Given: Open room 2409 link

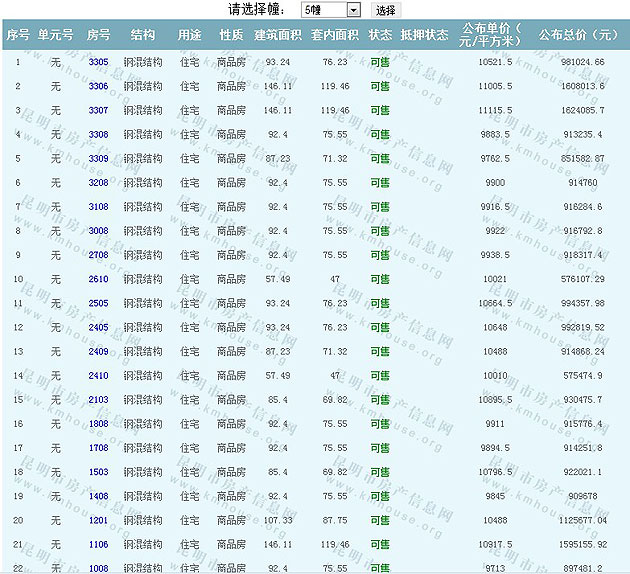Looking at the screenshot, I should (x=98, y=351).
